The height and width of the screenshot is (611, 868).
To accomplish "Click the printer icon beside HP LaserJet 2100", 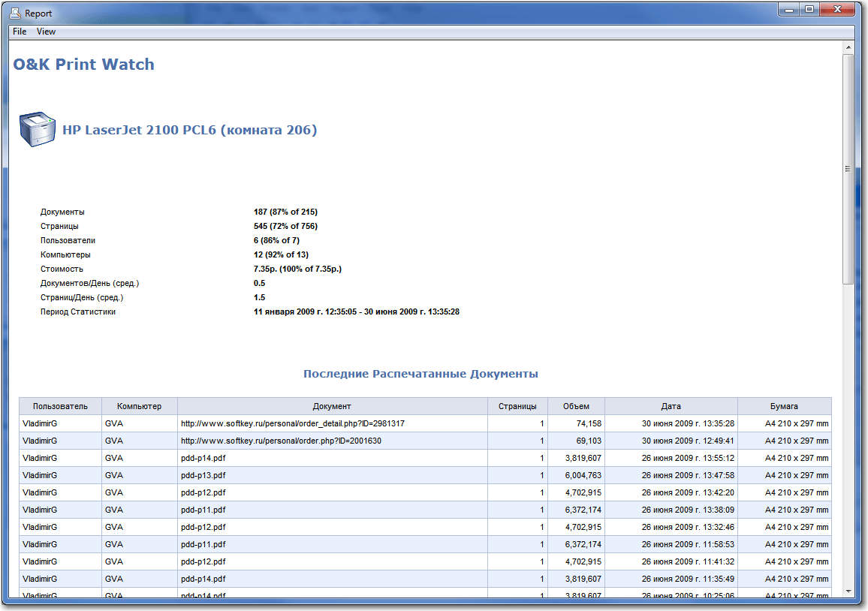I will [37, 129].
